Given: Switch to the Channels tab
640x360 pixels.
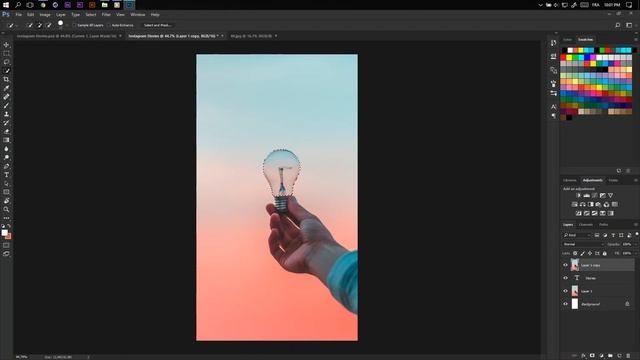Looking at the screenshot, I should pos(586,224).
